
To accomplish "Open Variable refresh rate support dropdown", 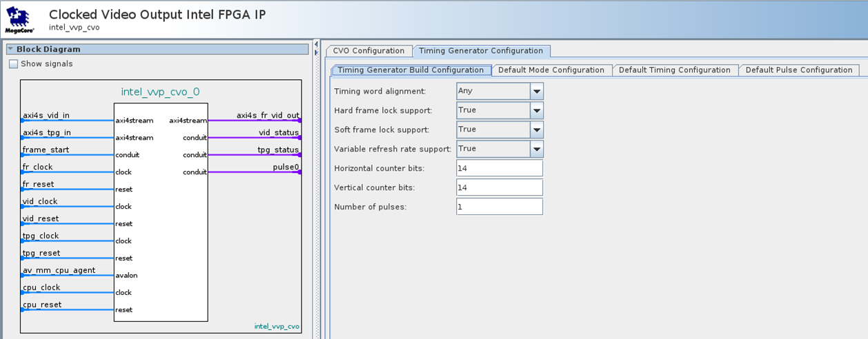I will (x=536, y=149).
